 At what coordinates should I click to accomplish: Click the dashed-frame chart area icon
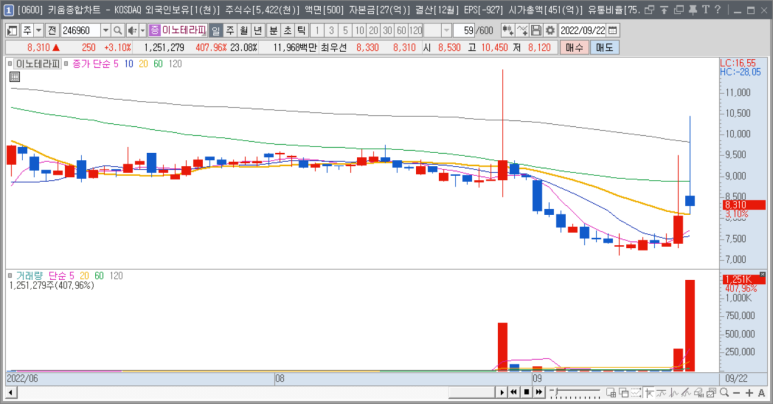[x=636, y=393]
